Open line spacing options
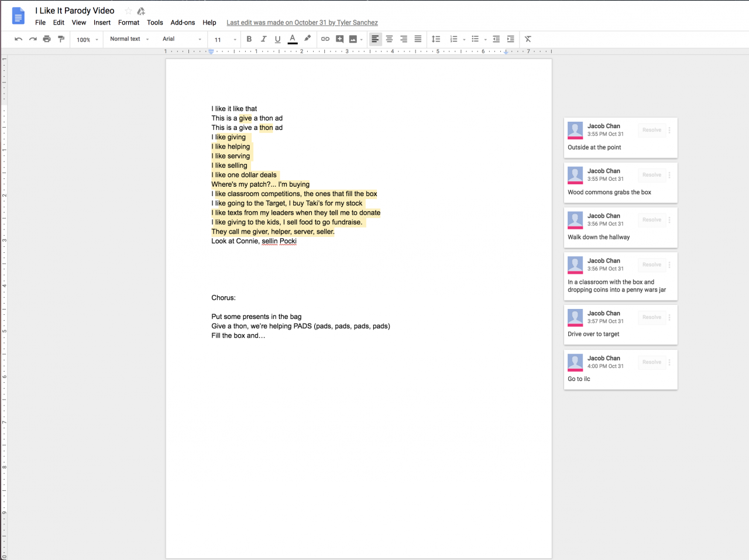 click(436, 39)
